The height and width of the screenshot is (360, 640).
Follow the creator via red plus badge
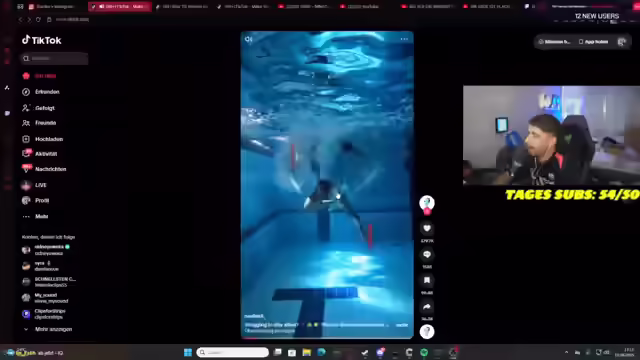pyautogui.click(x=427, y=211)
